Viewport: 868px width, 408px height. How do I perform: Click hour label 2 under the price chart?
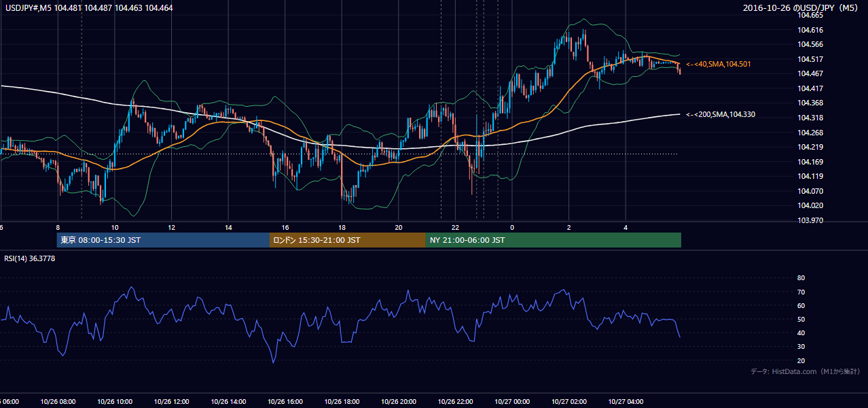tap(569, 227)
